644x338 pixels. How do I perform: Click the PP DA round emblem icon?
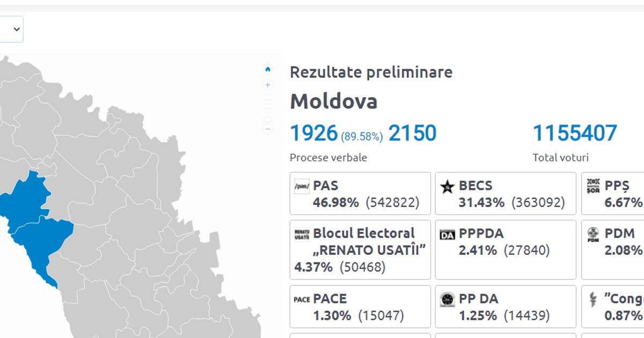(x=447, y=299)
